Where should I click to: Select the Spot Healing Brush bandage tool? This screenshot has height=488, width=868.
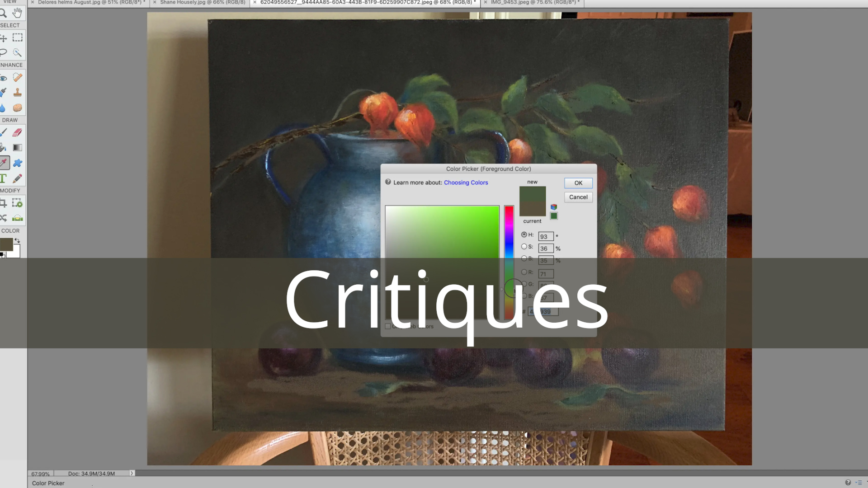[17, 77]
